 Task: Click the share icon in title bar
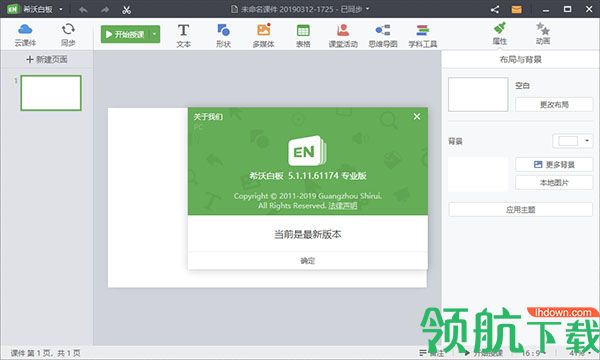[x=495, y=9]
